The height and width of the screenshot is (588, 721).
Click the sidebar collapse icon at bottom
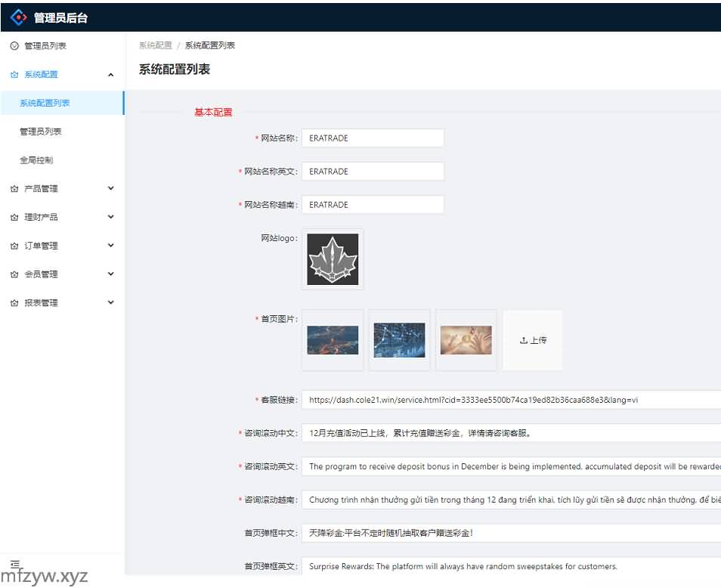tap(14, 564)
